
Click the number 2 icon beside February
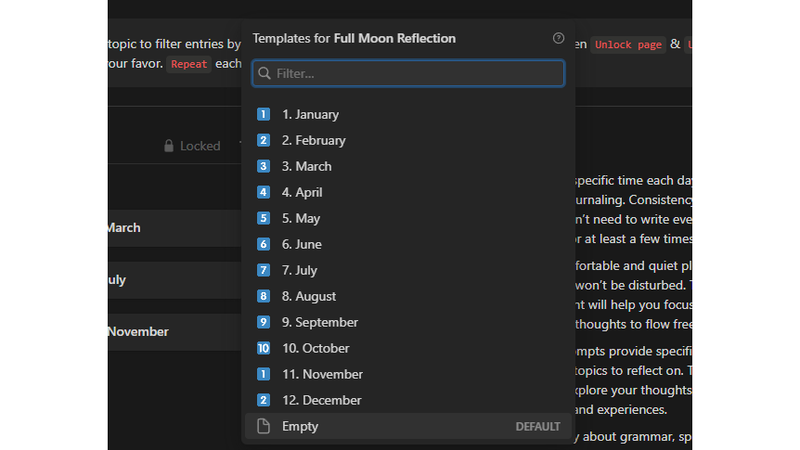coord(263,140)
